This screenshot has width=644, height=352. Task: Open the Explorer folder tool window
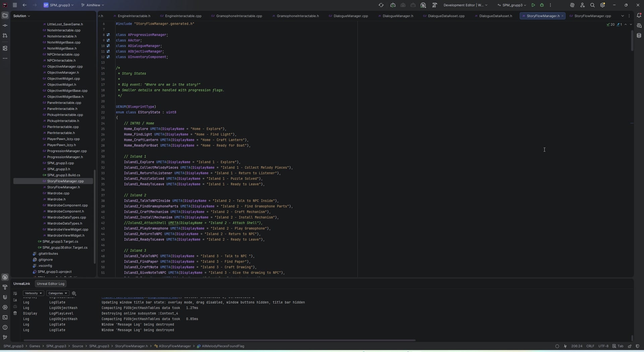click(x=5, y=15)
